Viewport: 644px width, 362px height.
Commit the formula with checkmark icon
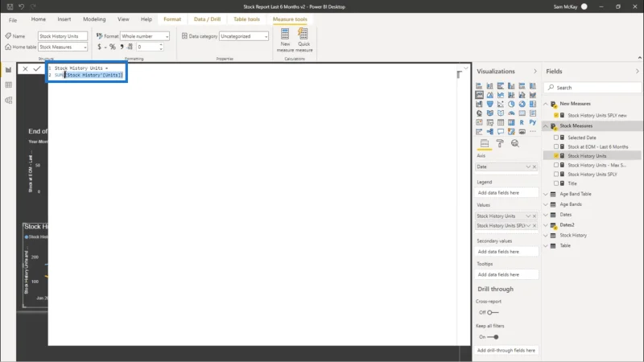pos(36,68)
